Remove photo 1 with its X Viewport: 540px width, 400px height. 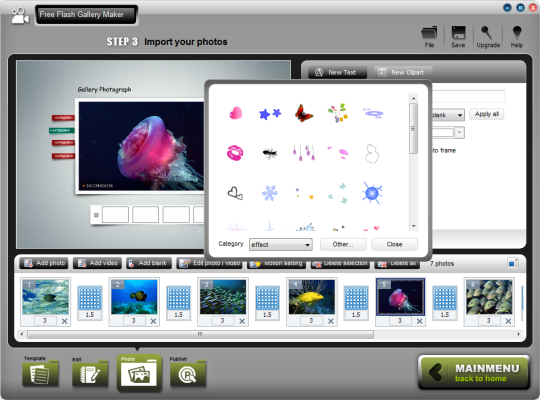point(64,321)
